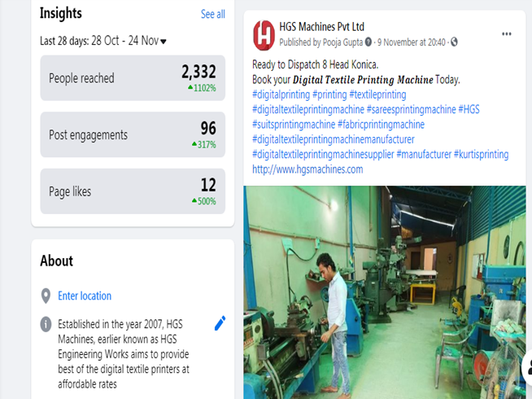
Task: Click the #manufacturer hashtag
Action: 424,154
